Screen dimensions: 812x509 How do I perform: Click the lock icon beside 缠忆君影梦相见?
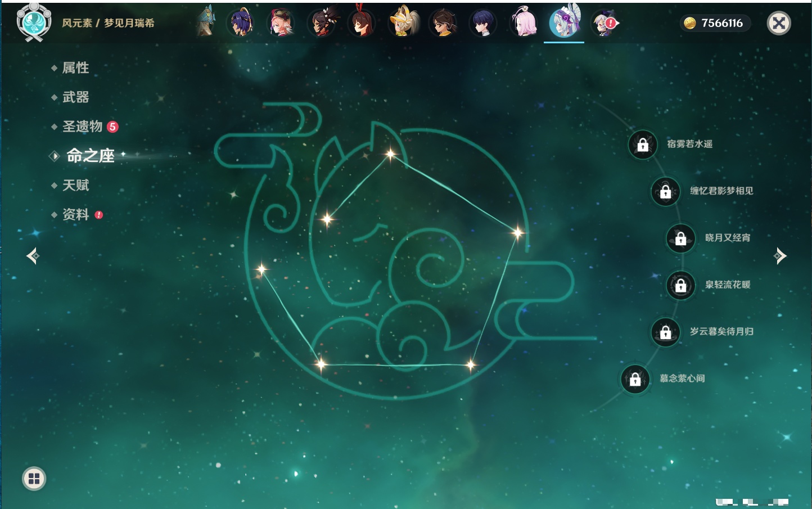pyautogui.click(x=666, y=191)
